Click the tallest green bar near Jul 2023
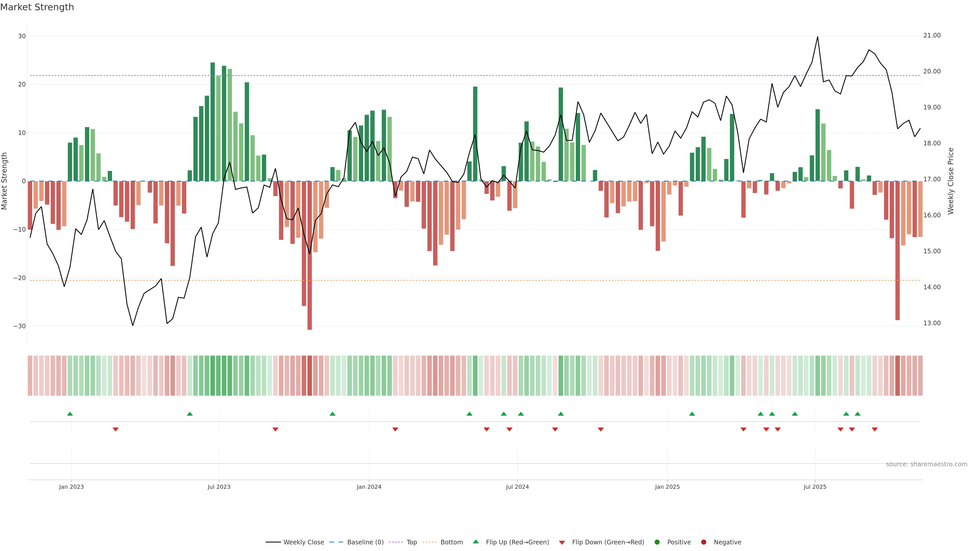This screenshot has height=551, width=980. tap(213, 122)
